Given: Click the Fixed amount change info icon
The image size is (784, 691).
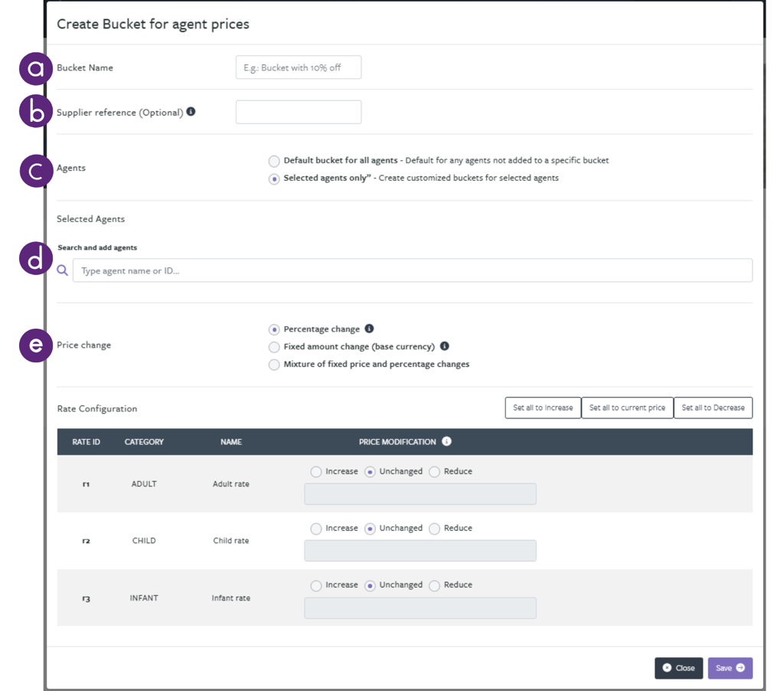Looking at the screenshot, I should 445,345.
